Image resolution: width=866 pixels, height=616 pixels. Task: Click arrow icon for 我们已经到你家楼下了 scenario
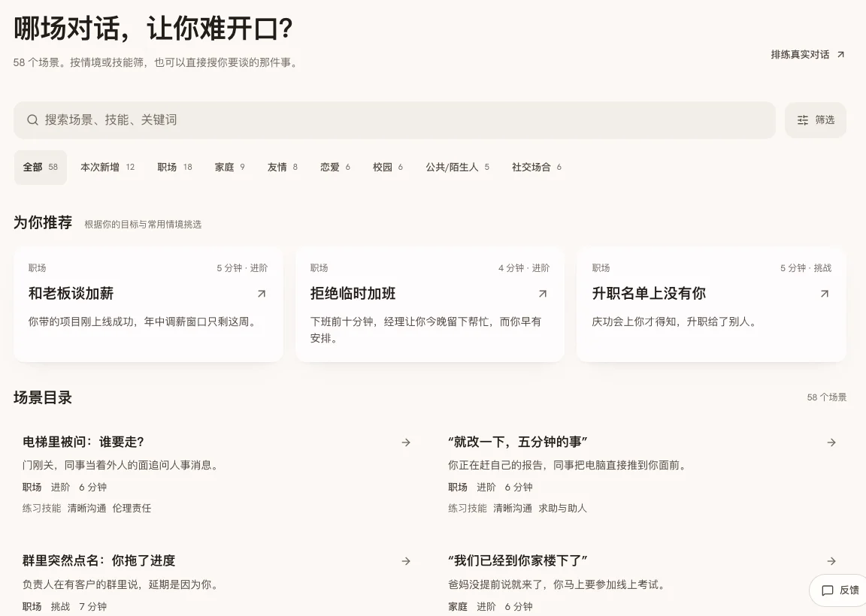tap(831, 561)
